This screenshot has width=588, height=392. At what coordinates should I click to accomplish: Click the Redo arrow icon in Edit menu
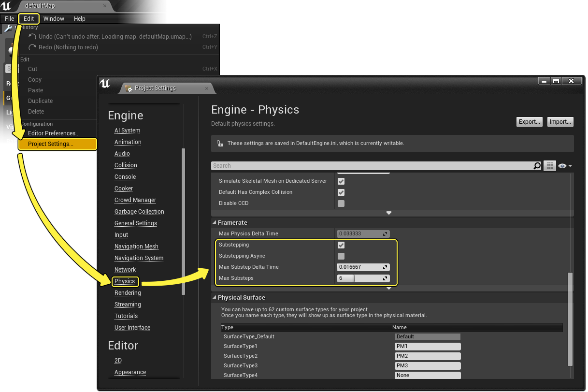pyautogui.click(x=32, y=47)
